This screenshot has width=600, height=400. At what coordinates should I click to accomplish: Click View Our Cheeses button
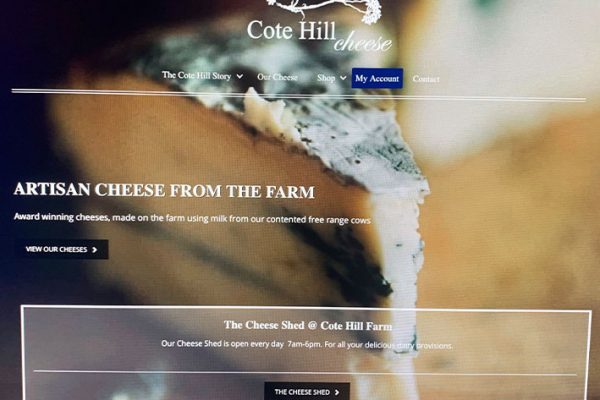[x=62, y=249]
